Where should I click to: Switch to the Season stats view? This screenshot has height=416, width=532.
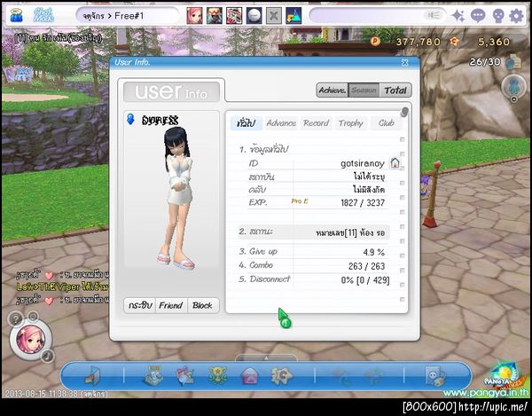click(x=364, y=90)
